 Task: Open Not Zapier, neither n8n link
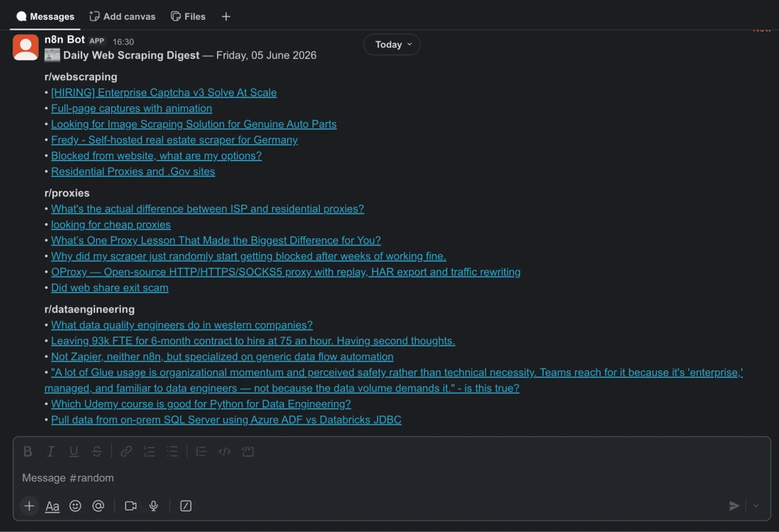222,357
